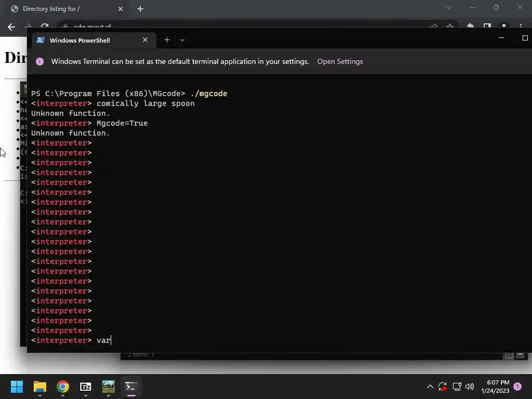Image resolution: width=532 pixels, height=399 pixels.
Task: Open network status tray icon
Action: 457,387
